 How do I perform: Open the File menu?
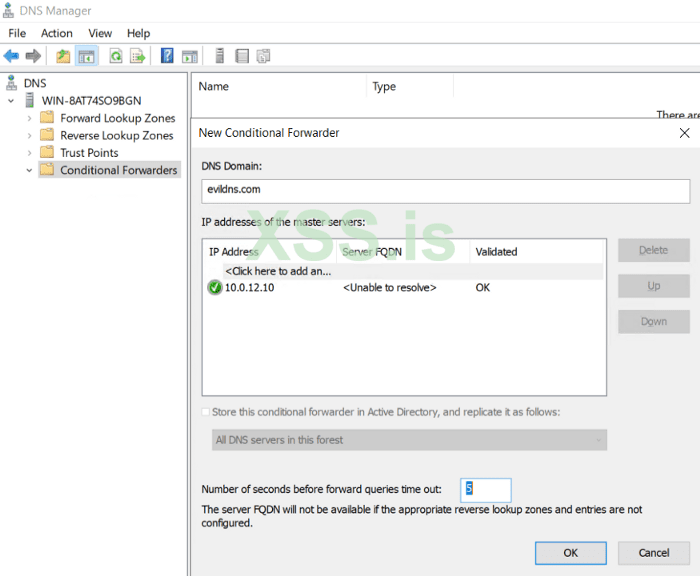coord(17,33)
